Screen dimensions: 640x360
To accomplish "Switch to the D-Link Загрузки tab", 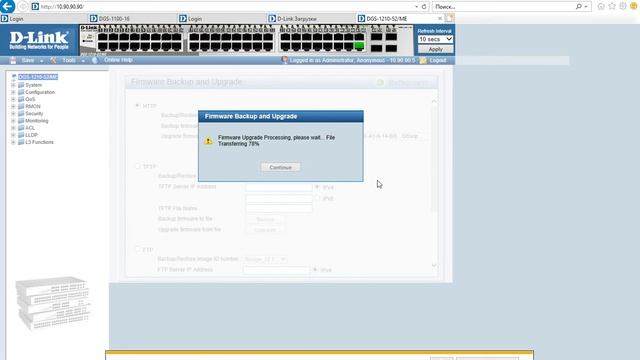I will click(x=311, y=19).
